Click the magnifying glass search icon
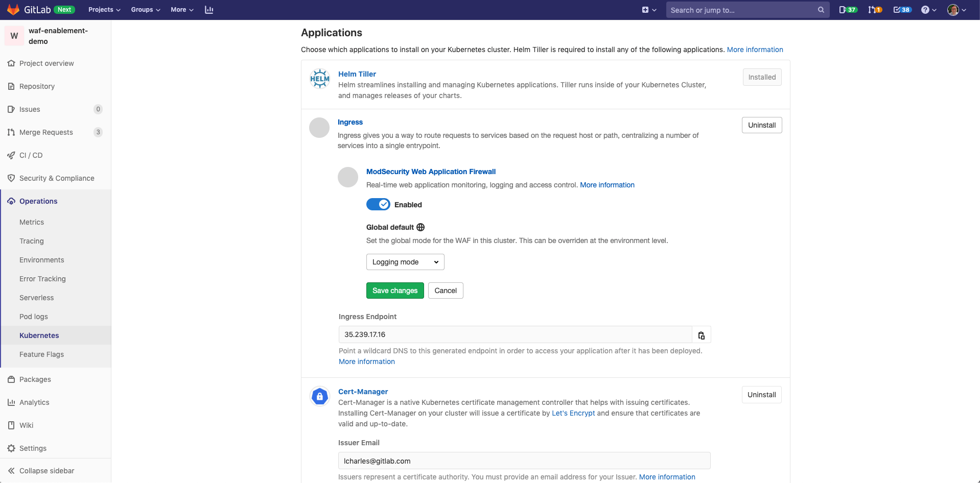This screenshot has width=980, height=483. click(821, 10)
